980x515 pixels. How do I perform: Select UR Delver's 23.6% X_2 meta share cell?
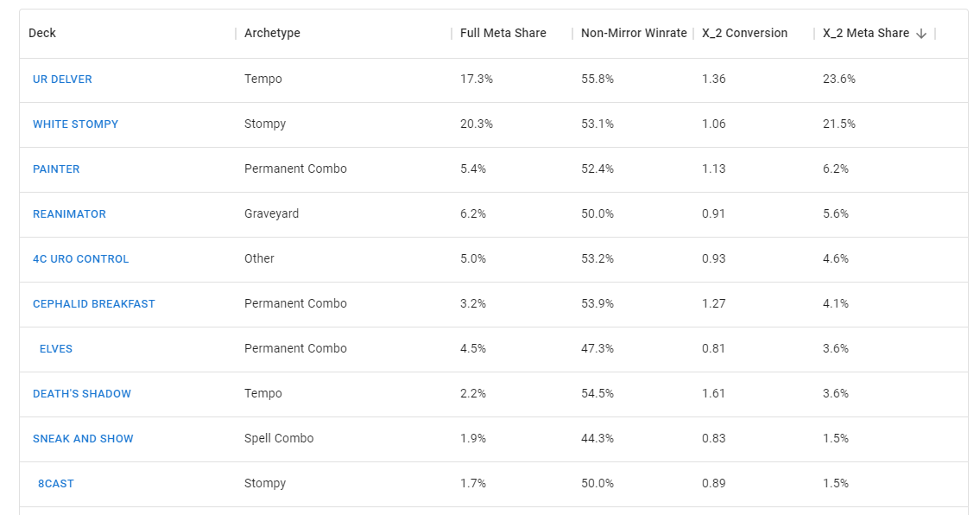click(x=838, y=79)
